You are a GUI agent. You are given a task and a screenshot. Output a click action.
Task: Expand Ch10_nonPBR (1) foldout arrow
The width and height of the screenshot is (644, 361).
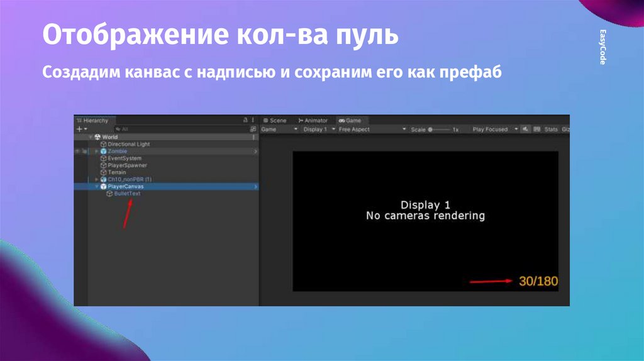(x=97, y=179)
